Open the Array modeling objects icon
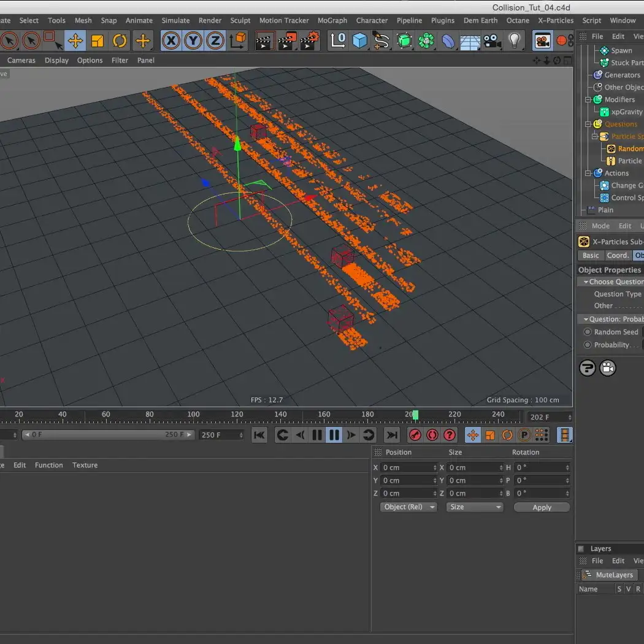The width and height of the screenshot is (644, 644). tap(426, 40)
